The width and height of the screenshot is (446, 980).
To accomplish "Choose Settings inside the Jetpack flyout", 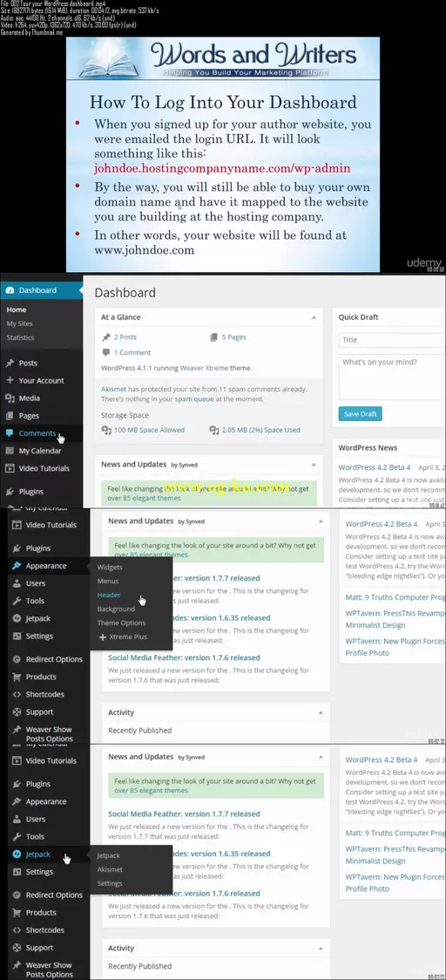I will click(x=110, y=884).
